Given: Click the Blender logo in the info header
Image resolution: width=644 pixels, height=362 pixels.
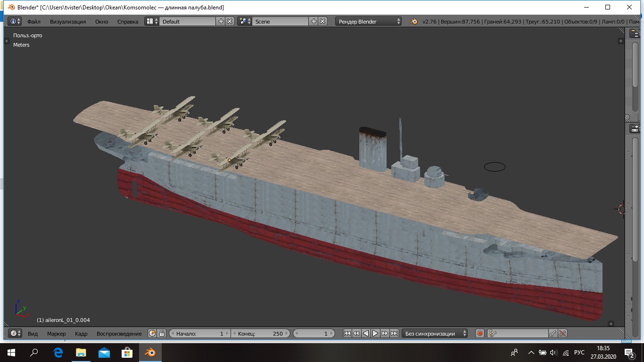Looking at the screenshot, I should coord(413,22).
